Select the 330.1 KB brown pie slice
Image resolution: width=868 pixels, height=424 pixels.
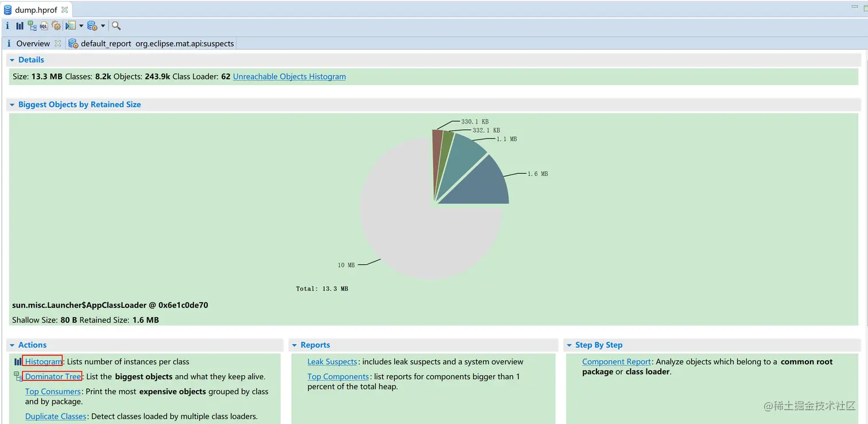coord(437,148)
